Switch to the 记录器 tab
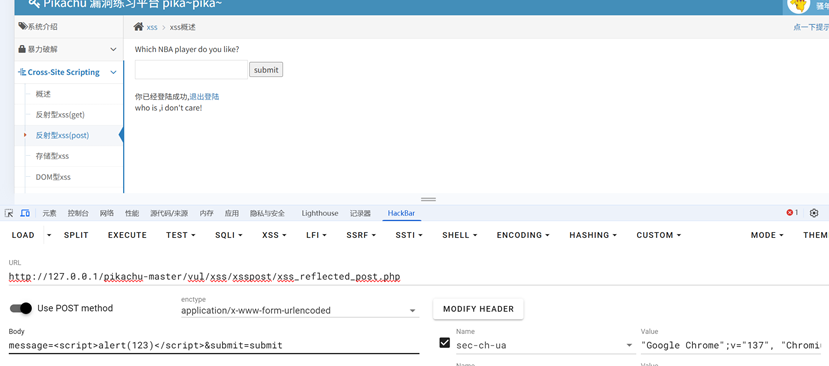Image resolution: width=829 pixels, height=366 pixels. pos(360,213)
